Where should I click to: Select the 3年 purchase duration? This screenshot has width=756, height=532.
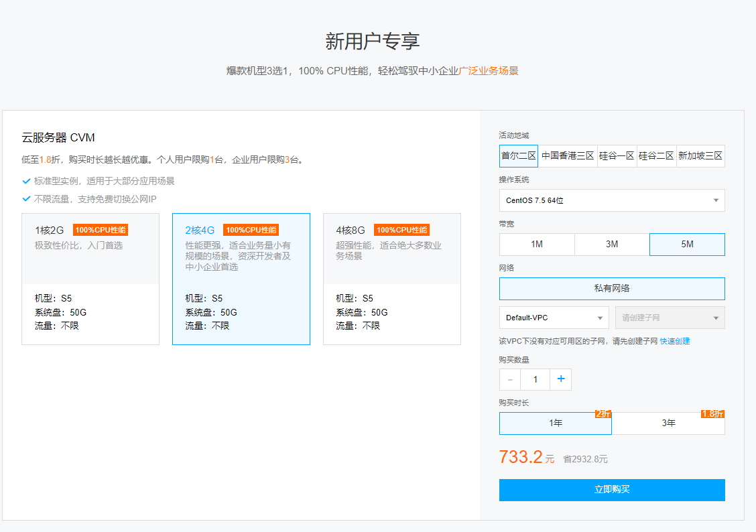coord(668,423)
